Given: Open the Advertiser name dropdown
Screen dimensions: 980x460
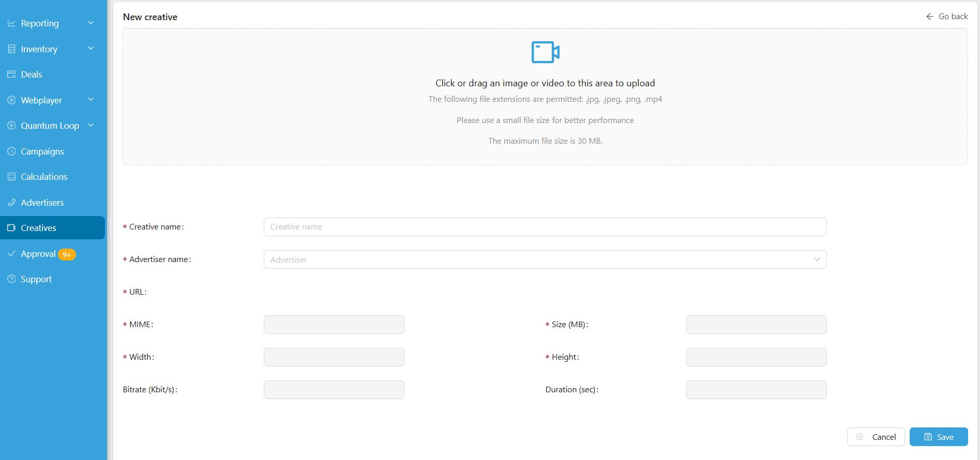Looking at the screenshot, I should coord(545,259).
